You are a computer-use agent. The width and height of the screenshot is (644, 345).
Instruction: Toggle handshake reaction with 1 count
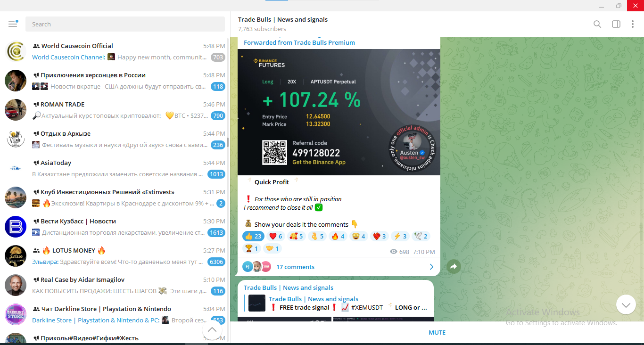(x=272, y=248)
